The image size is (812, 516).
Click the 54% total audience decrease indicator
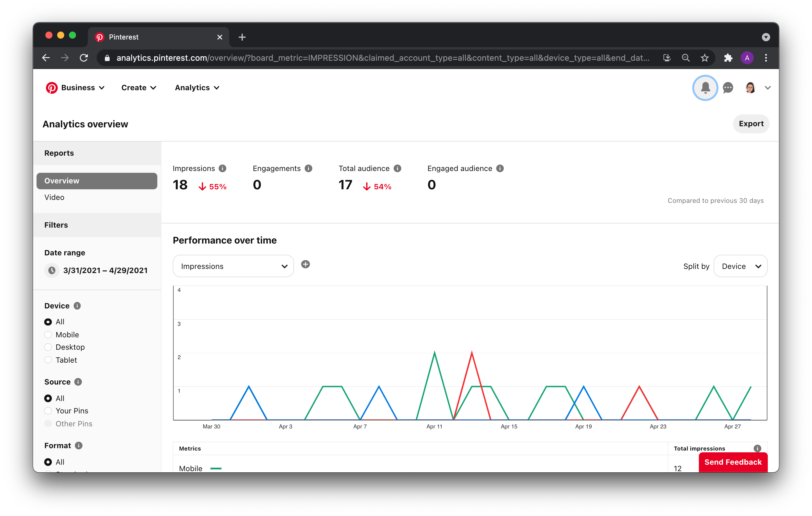click(377, 187)
